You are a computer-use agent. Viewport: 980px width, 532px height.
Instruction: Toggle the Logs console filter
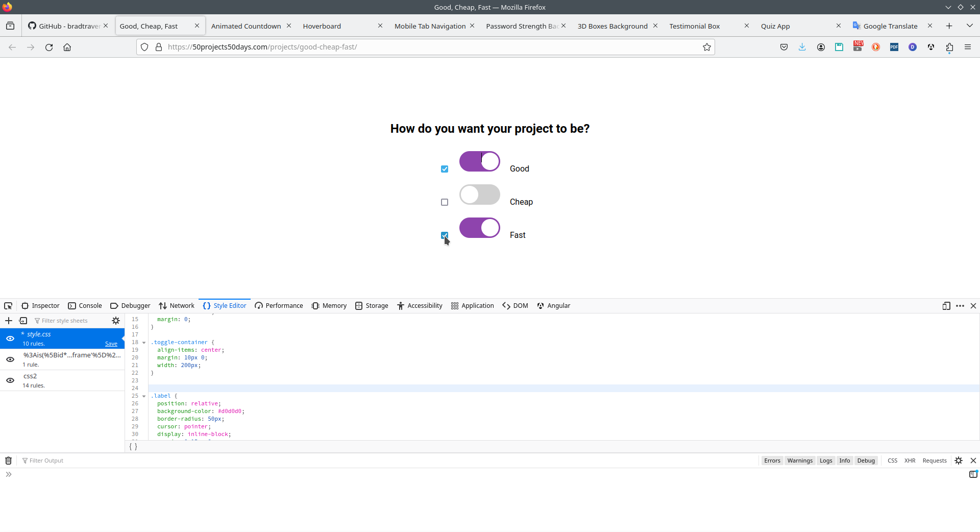(x=826, y=461)
